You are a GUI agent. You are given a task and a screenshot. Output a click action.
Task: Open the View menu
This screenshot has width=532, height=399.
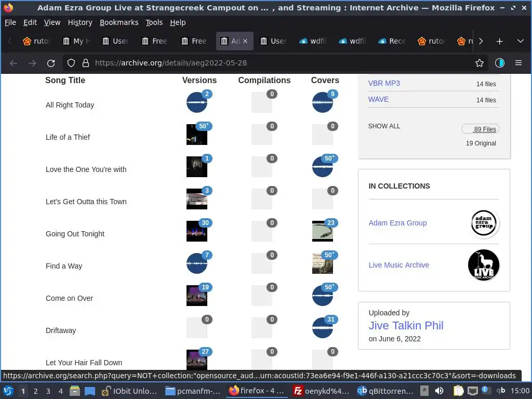point(52,22)
